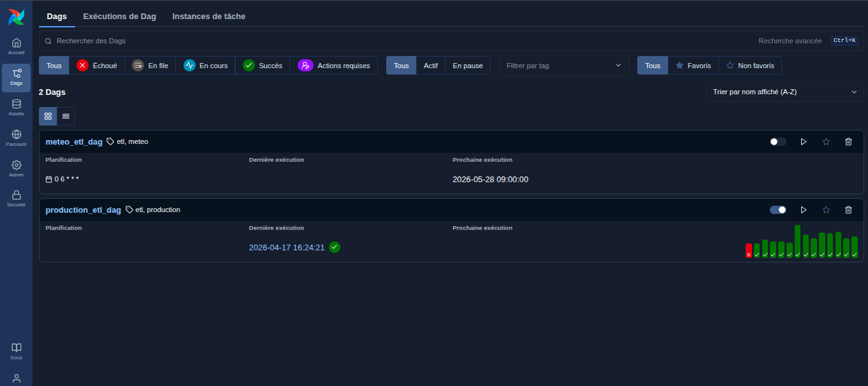Open the Admin sidebar menu
868x386 pixels.
click(x=17, y=169)
